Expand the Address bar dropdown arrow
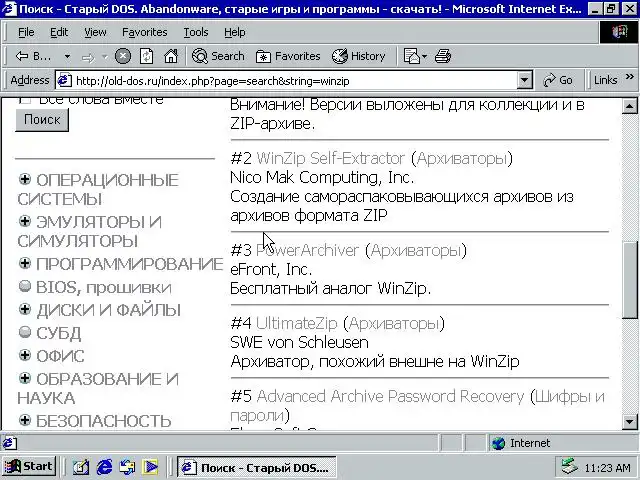The image size is (640, 480). [524, 80]
